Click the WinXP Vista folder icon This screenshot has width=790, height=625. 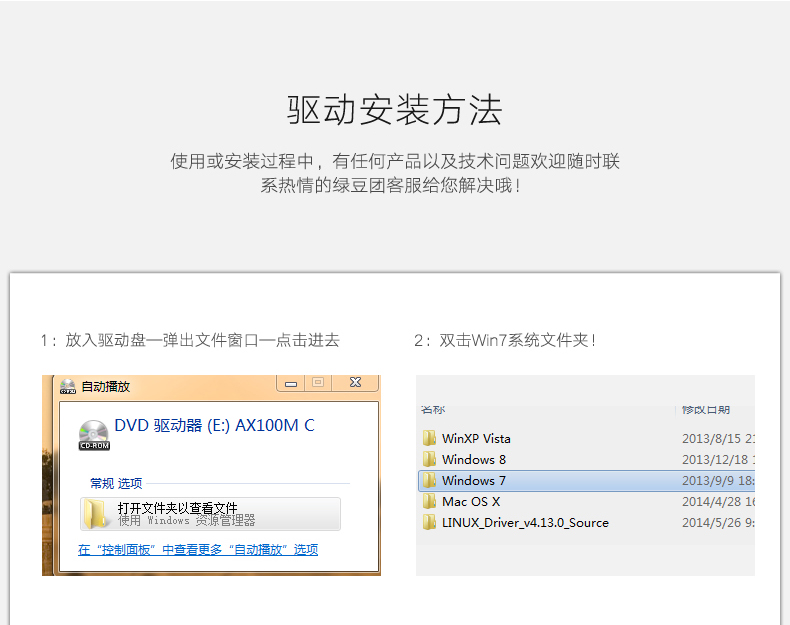[x=429, y=438]
